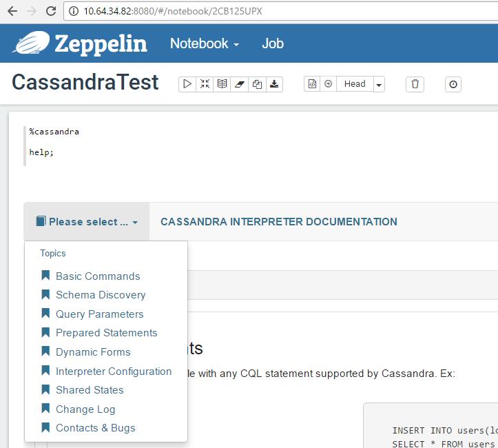
Task: Open version control commit icon
Action: [312, 84]
